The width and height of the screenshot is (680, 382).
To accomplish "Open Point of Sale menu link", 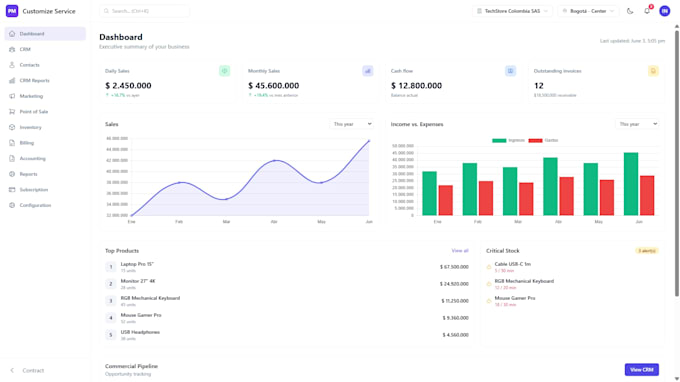I will 45,112.
